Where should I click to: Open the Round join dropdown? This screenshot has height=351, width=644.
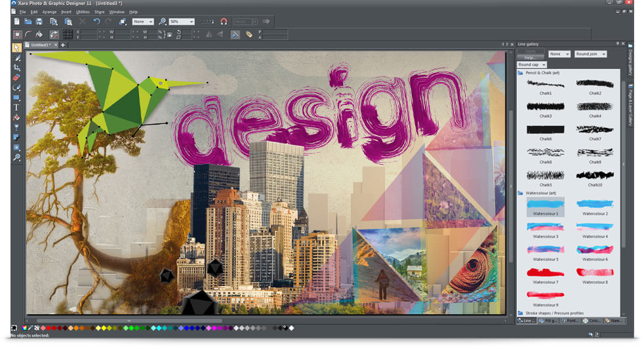[x=590, y=54]
